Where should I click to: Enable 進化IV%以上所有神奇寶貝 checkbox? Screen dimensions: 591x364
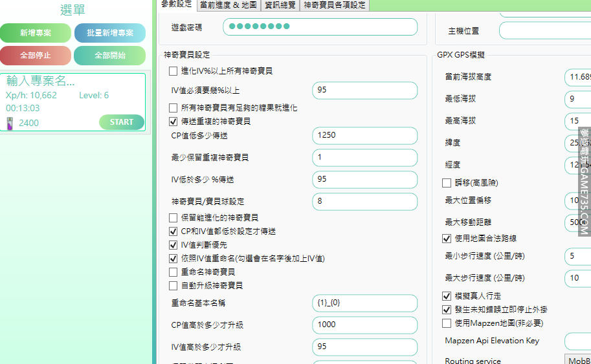pos(173,71)
